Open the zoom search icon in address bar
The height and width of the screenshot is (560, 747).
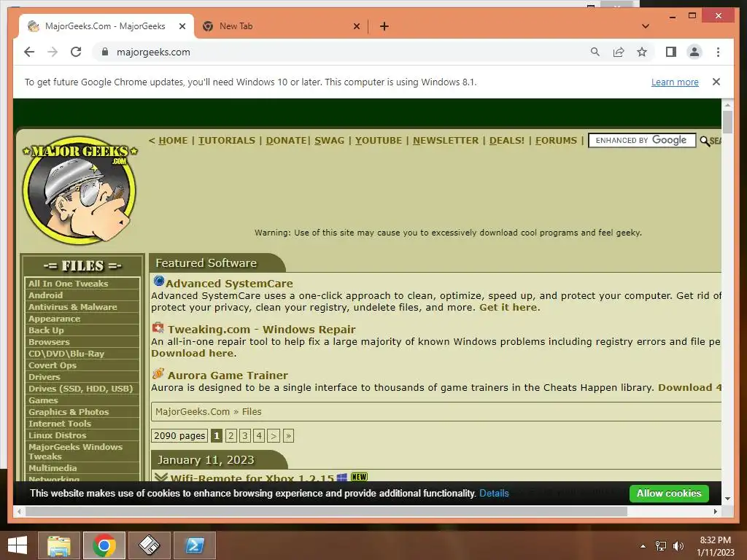coord(595,52)
